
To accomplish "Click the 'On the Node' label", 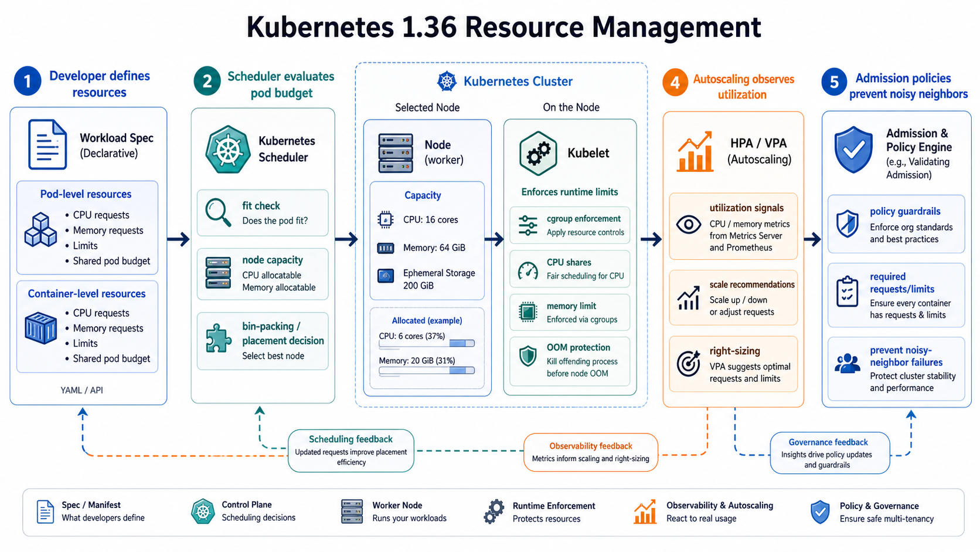I will 571,107.
